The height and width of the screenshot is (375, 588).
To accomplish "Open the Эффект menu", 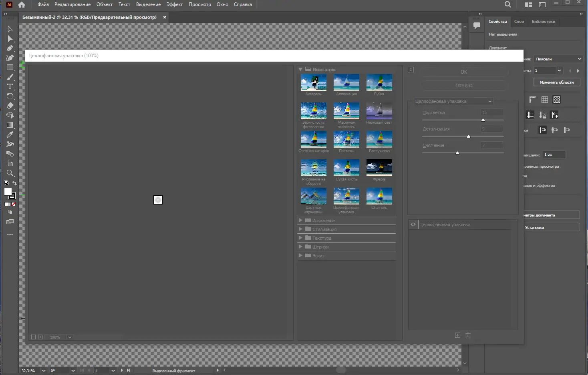I will (175, 4).
